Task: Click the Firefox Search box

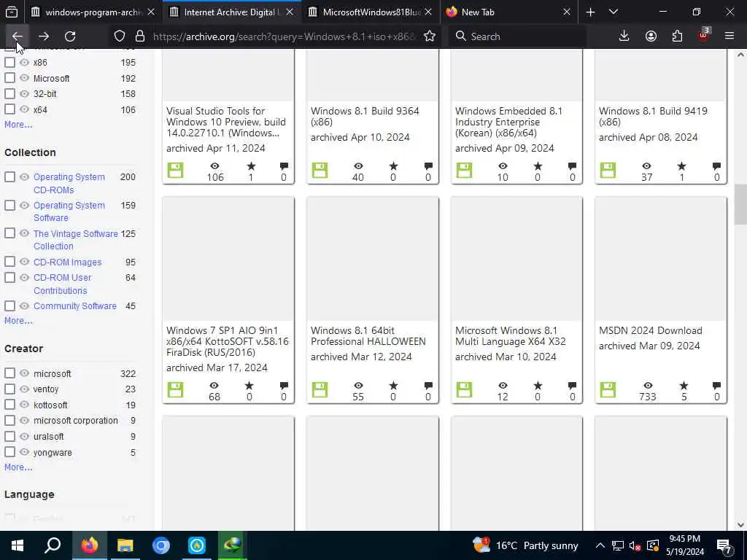Action: point(517,36)
